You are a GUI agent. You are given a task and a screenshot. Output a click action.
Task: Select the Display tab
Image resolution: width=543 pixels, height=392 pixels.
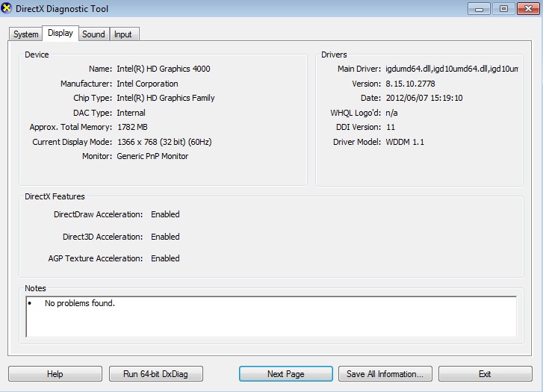60,34
